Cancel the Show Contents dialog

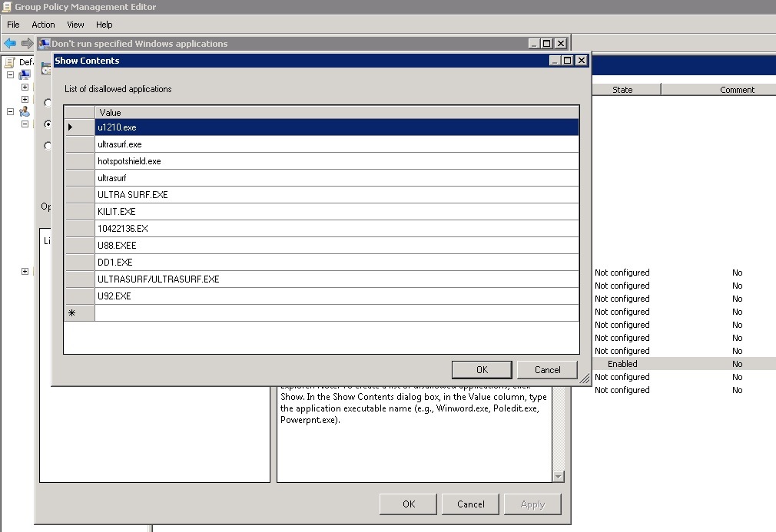547,370
